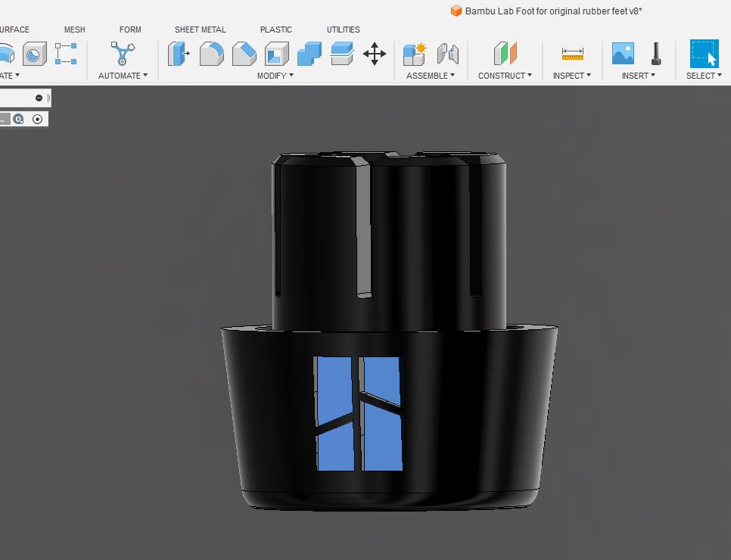Choose the Chamfer tool

(x=244, y=54)
